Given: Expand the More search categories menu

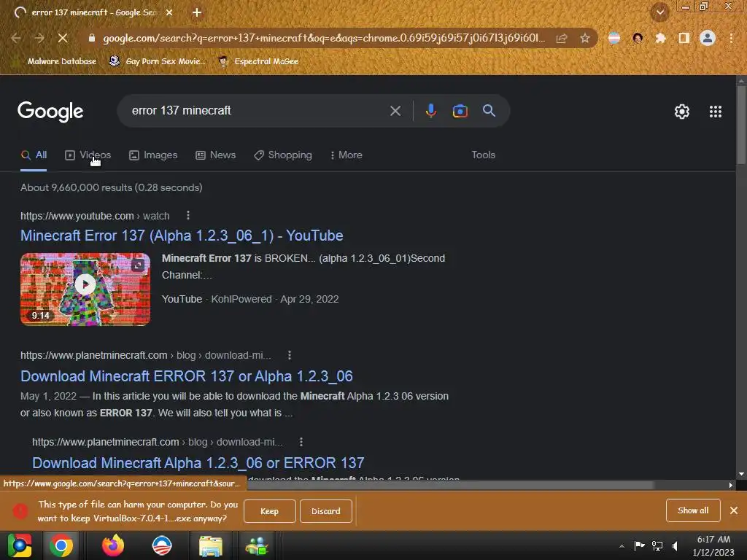Looking at the screenshot, I should pyautogui.click(x=347, y=155).
